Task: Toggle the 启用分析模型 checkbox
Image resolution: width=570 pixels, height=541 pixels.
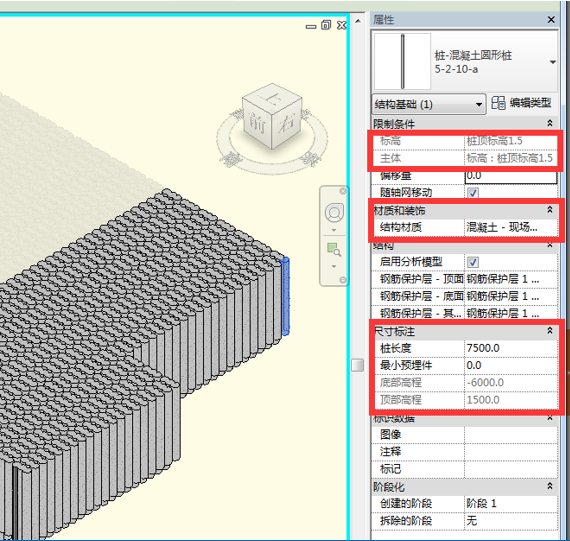Action: 473,262
